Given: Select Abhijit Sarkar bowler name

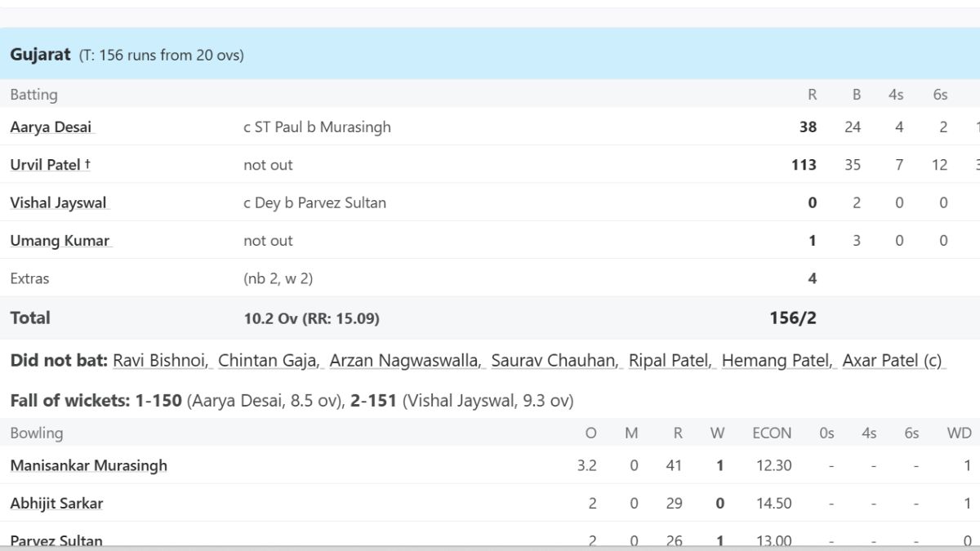Looking at the screenshot, I should pyautogui.click(x=56, y=504).
